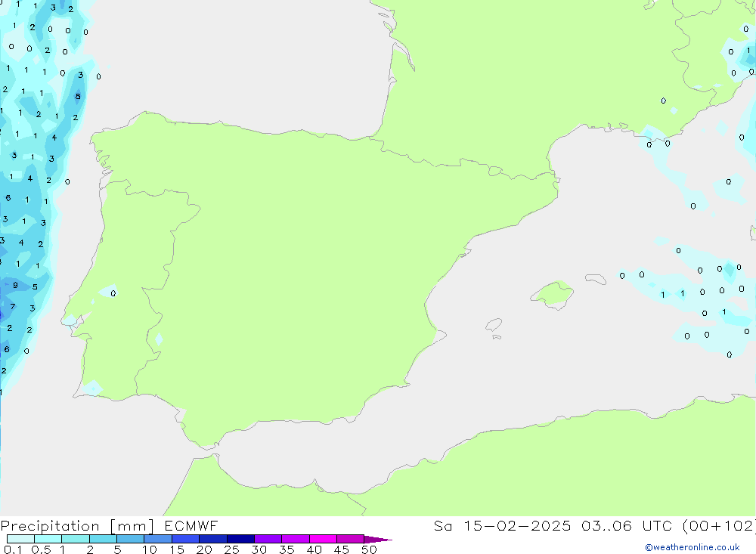Click the 20–25 mm legend color box
The image size is (756, 554).
(212, 539)
